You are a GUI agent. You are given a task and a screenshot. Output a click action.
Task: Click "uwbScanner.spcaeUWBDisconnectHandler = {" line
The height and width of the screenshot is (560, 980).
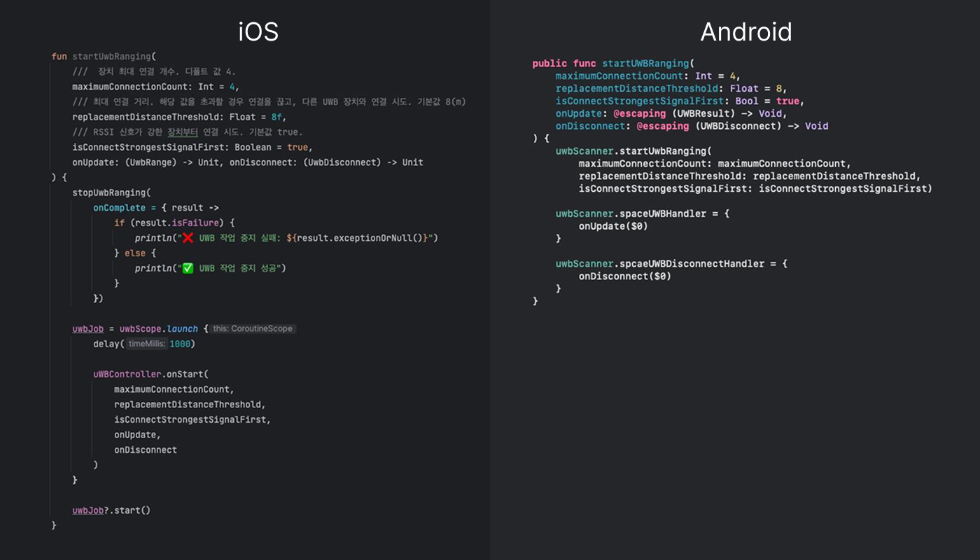click(x=671, y=264)
